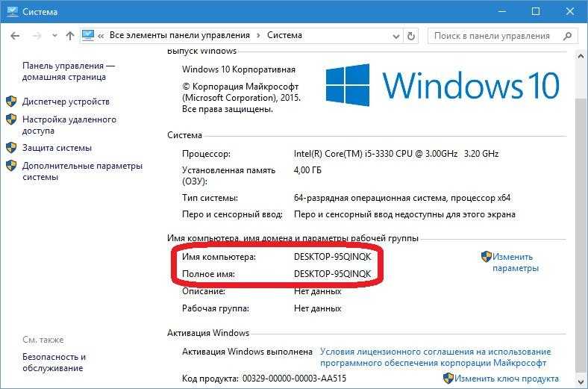588x389 pixels.
Task: Open 'Безопасность и обслуживание' link
Action: coord(54,362)
